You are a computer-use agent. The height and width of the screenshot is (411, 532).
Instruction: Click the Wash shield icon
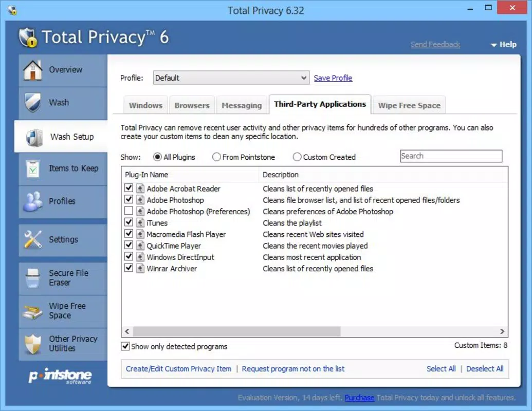32,102
